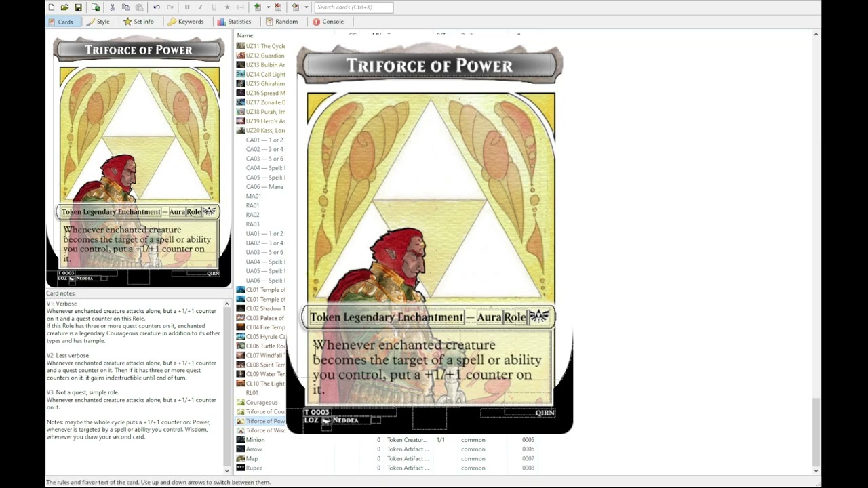Image resolution: width=868 pixels, height=488 pixels.
Task: Select card UZ15 Ghirahim in list
Action: coord(261,84)
